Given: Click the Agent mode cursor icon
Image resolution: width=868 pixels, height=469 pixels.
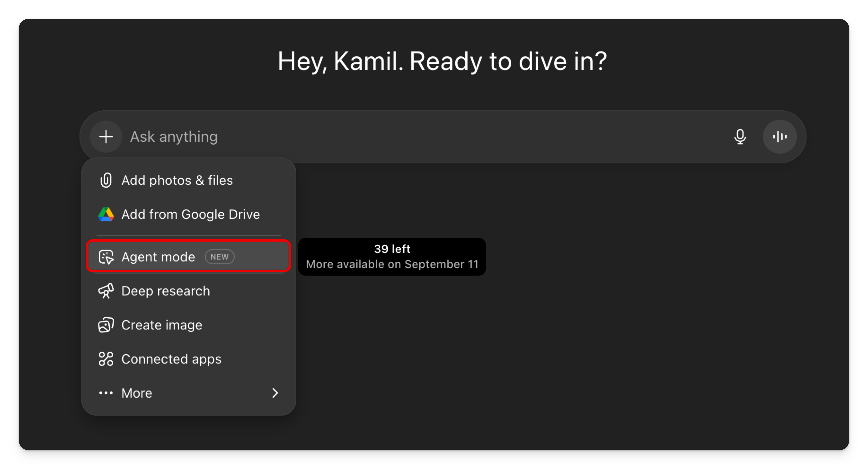Looking at the screenshot, I should click(106, 257).
